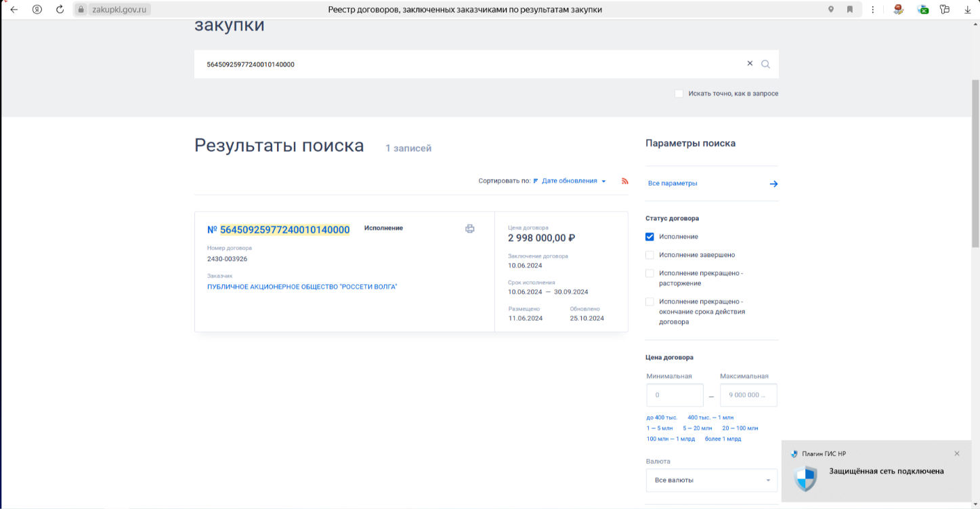Viewport: 980px width, 509px height.
Task: Close the Плагин ГИС НР notification
Action: [x=957, y=453]
